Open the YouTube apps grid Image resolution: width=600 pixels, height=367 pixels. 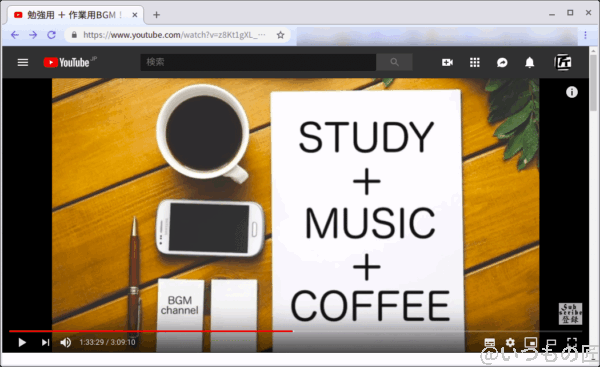point(474,62)
